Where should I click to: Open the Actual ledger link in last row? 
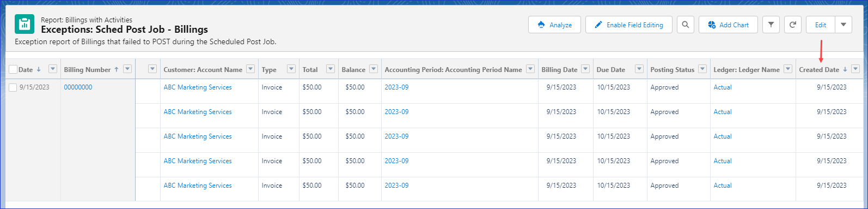coord(723,186)
